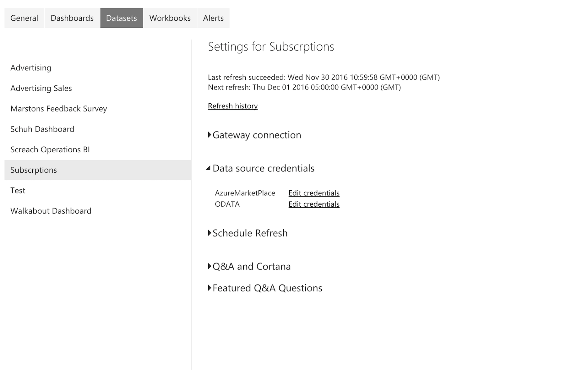This screenshot has width=588, height=380.
Task: Edit credentials for ODATA
Action: [x=314, y=204]
